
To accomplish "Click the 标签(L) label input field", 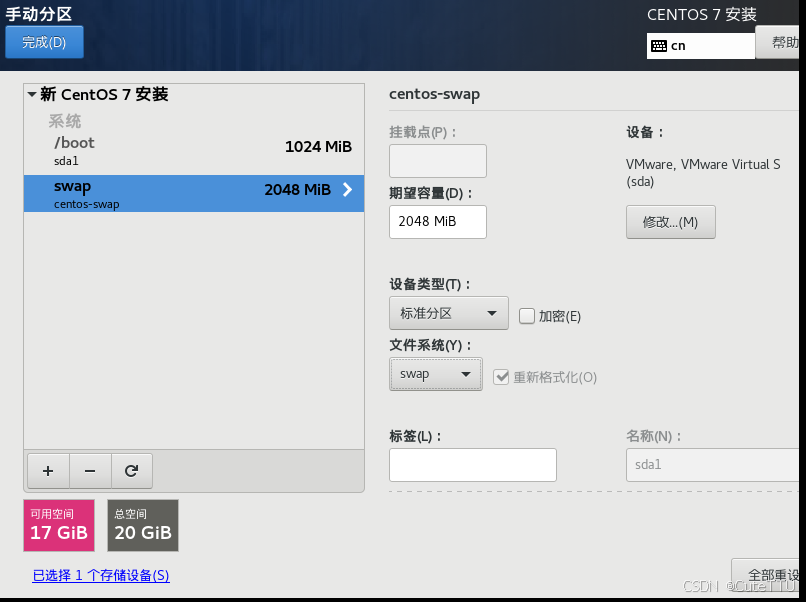I will click(473, 465).
